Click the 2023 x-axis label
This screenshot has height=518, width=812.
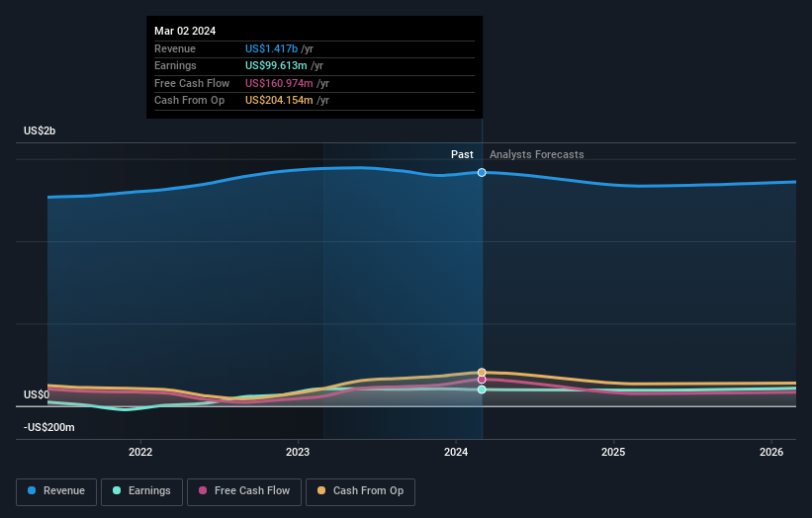point(298,452)
